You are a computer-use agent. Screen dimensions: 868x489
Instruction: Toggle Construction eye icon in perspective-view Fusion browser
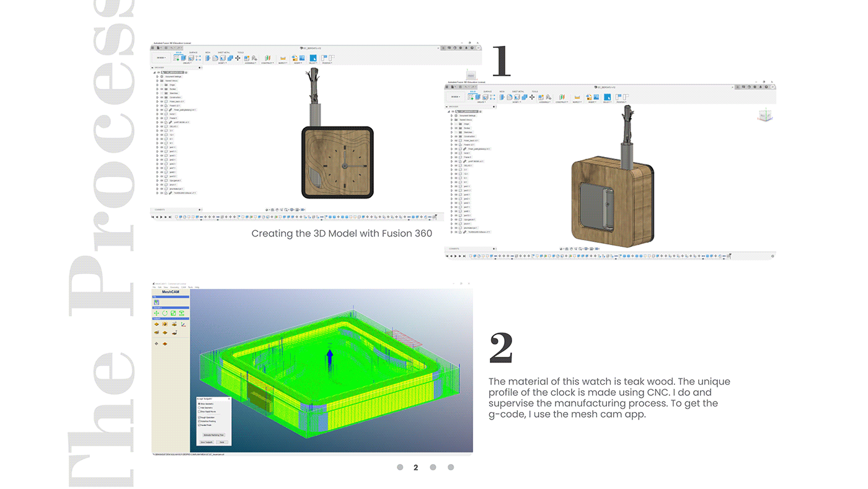pyautogui.click(x=456, y=136)
